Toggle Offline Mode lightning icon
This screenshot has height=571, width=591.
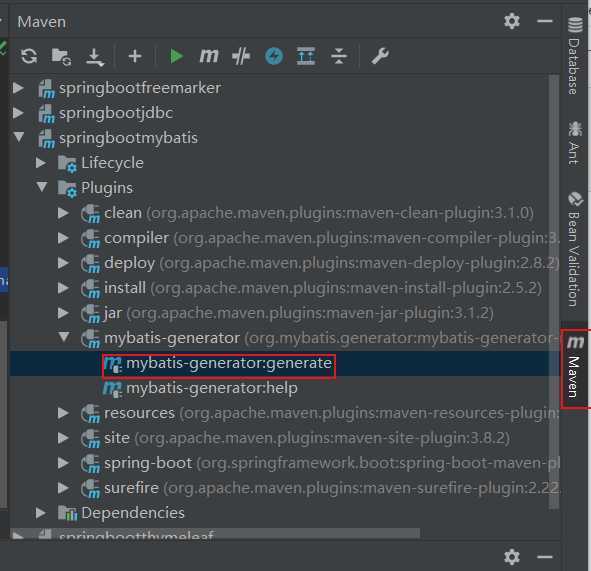[274, 57]
